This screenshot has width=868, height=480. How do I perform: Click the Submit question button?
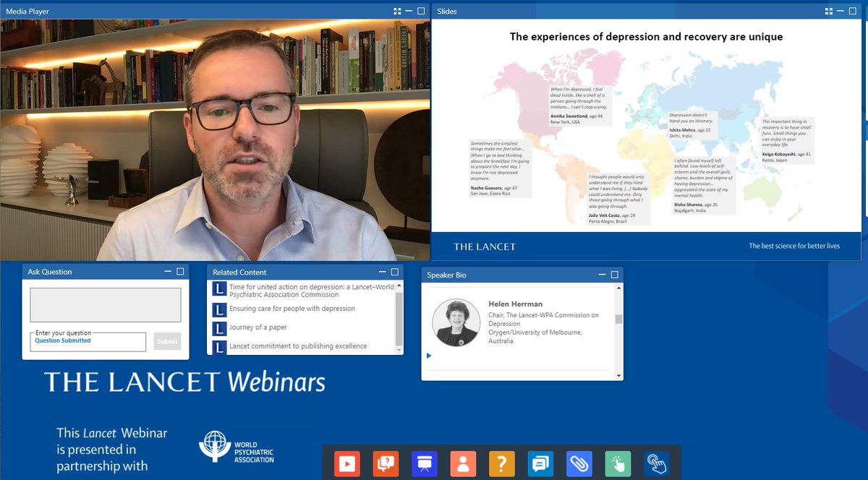(x=167, y=342)
